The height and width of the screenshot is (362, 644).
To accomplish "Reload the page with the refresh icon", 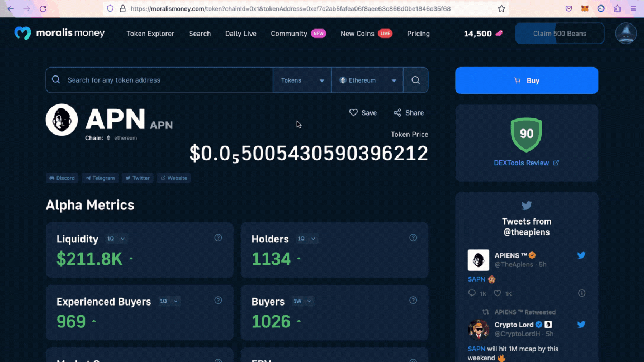I will point(42,8).
